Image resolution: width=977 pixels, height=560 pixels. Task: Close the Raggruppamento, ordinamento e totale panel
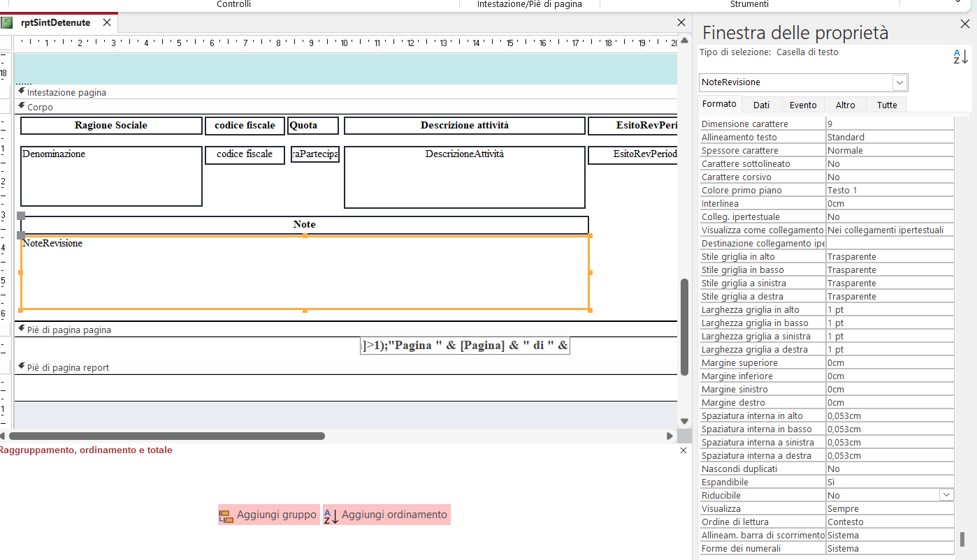click(683, 451)
